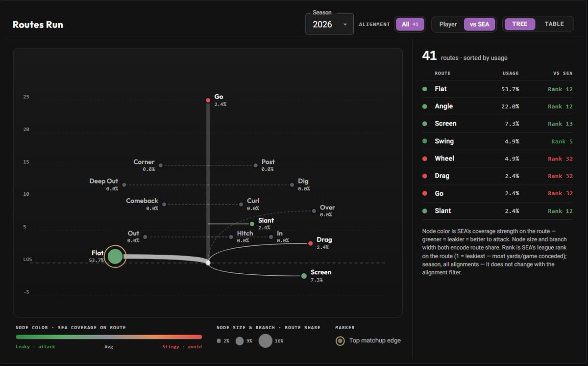
Task: Click the red dot beside Wheel row
Action: click(x=424, y=158)
